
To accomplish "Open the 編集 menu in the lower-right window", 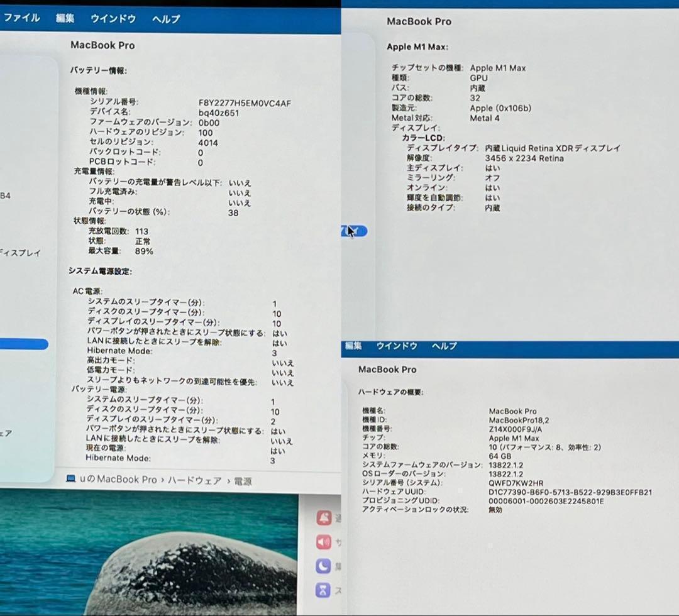I will [353, 346].
